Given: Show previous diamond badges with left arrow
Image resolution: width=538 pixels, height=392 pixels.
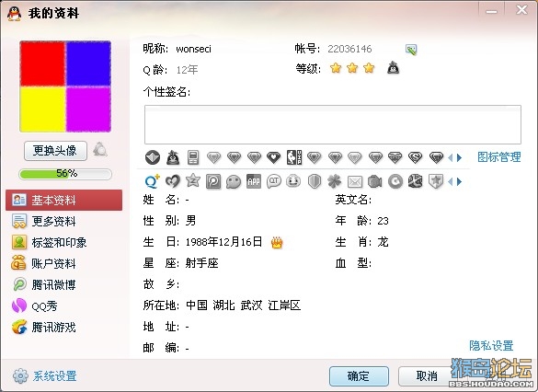Looking at the screenshot, I should point(451,158).
